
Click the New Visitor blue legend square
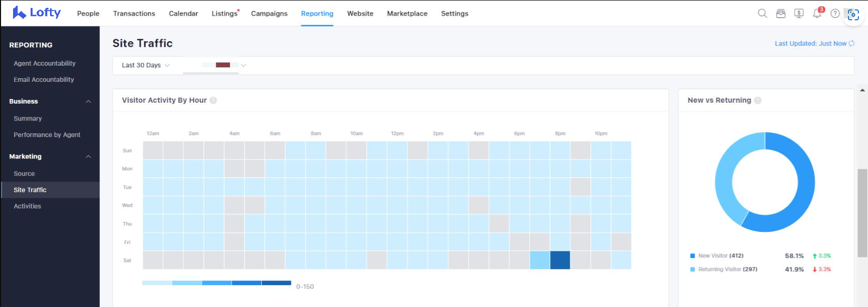coord(692,256)
